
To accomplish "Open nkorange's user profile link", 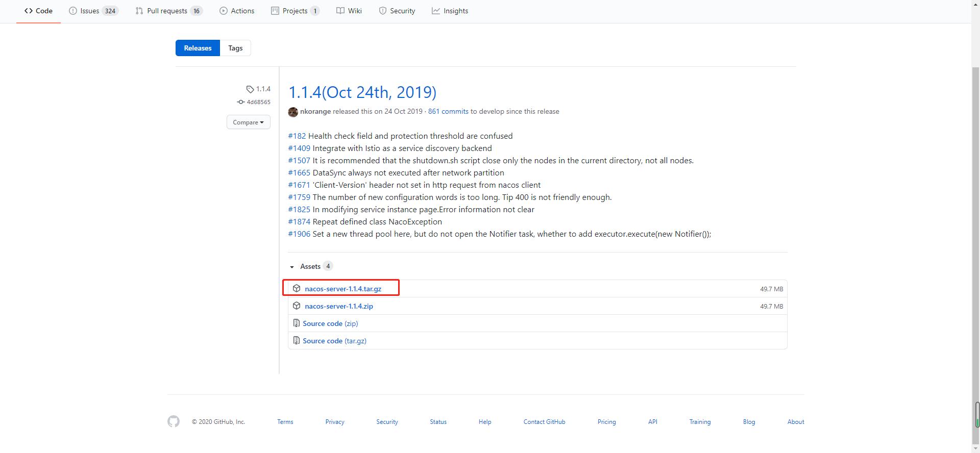I will tap(315, 111).
